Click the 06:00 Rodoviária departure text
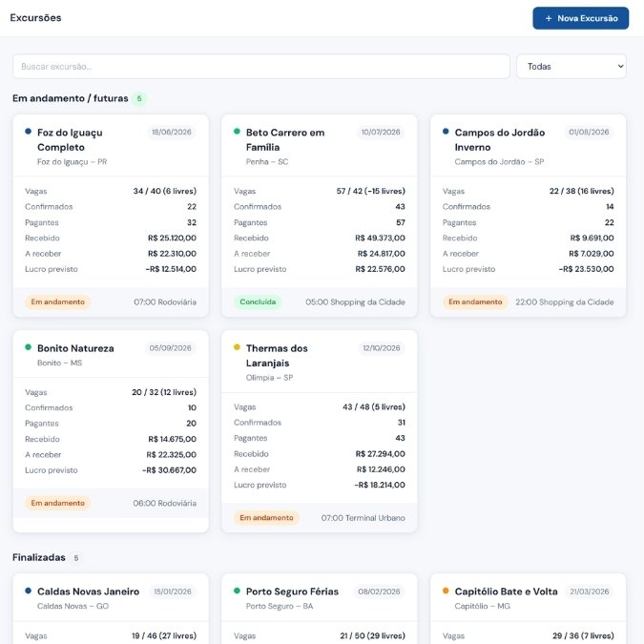The image size is (644, 644). 165,504
